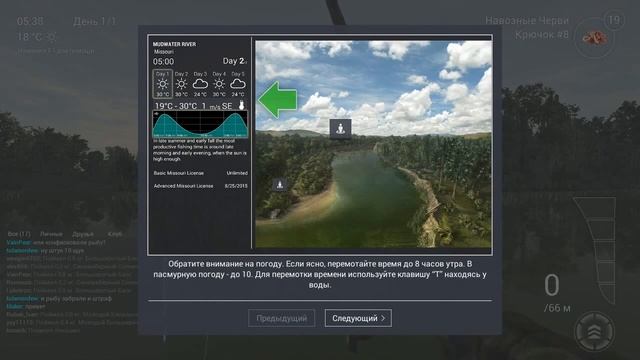Click the Unlimited license value
The height and width of the screenshot is (360, 640).
[x=237, y=173]
